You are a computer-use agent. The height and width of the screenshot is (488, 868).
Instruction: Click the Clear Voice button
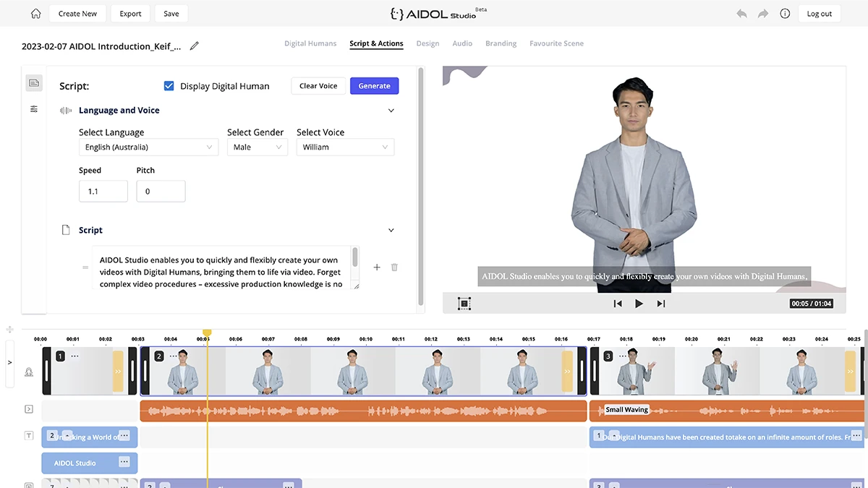pyautogui.click(x=318, y=86)
